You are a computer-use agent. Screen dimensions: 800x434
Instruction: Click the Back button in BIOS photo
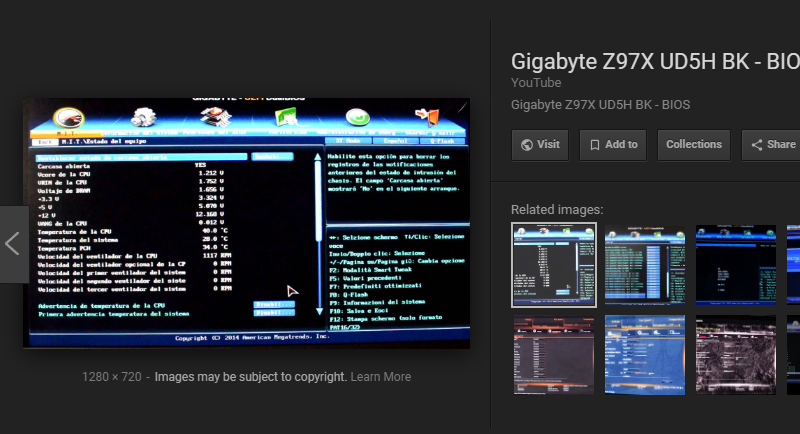click(45, 142)
